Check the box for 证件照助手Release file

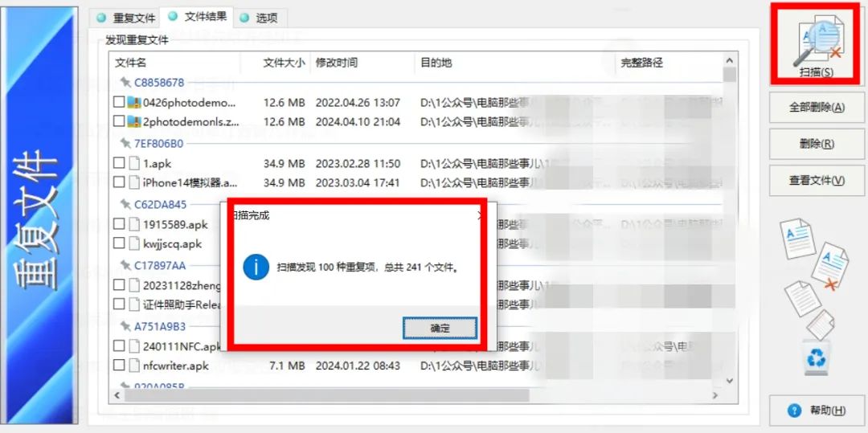(118, 304)
